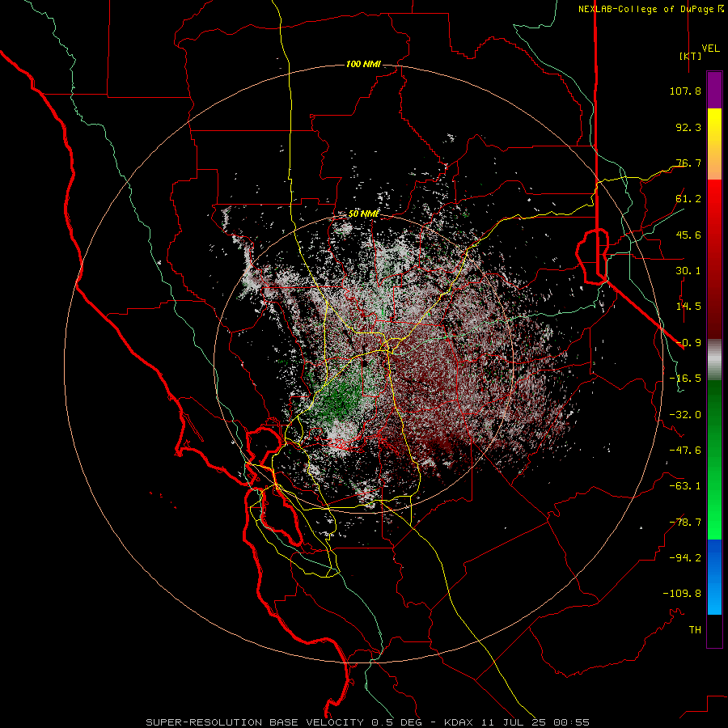Click the 61.2 velocity scale value

point(688,199)
